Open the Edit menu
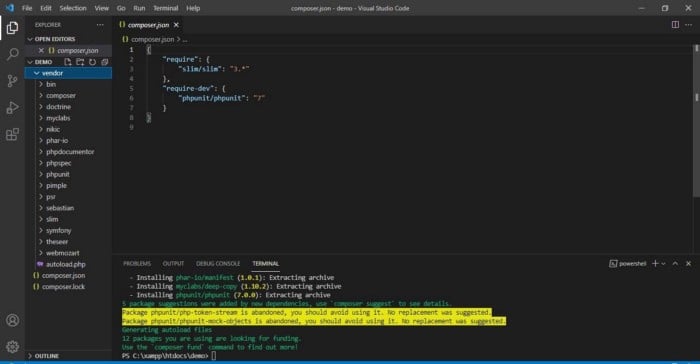This screenshot has height=364, width=700. click(46, 8)
